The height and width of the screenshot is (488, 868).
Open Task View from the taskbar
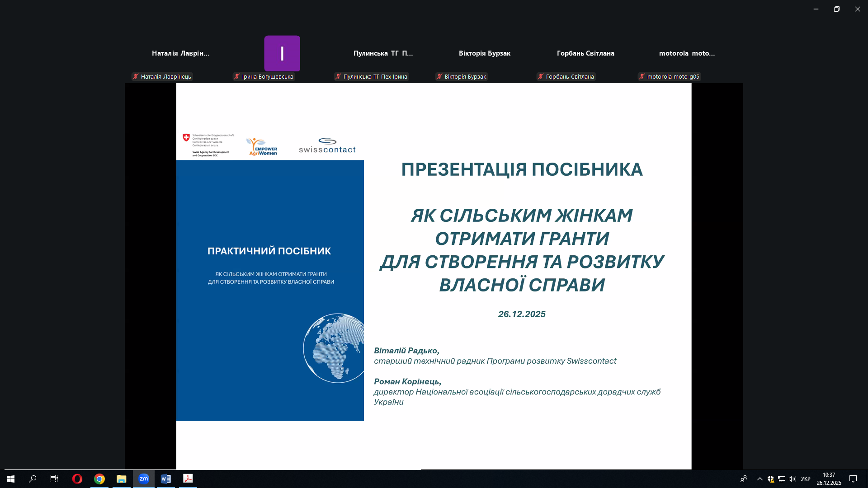point(54,479)
